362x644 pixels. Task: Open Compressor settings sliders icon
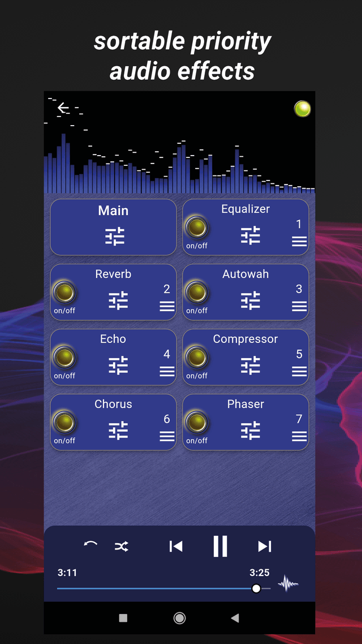[x=250, y=366]
